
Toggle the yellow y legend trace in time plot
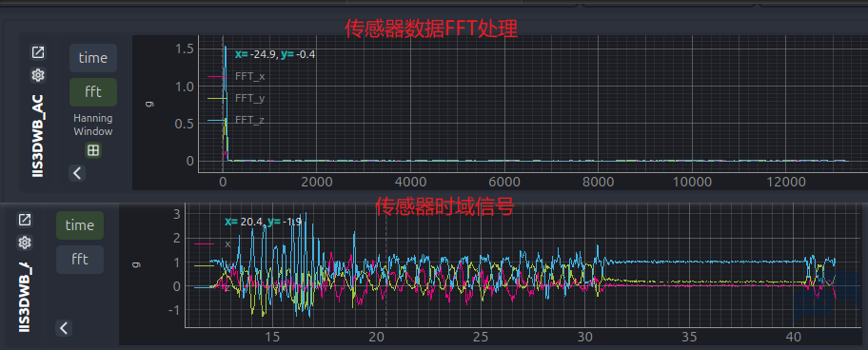[x=212, y=266]
